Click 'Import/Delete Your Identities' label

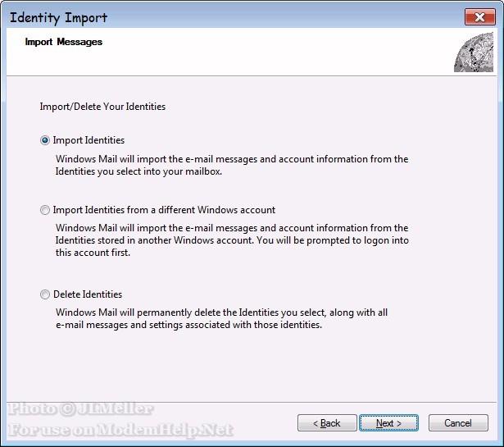tap(102, 107)
